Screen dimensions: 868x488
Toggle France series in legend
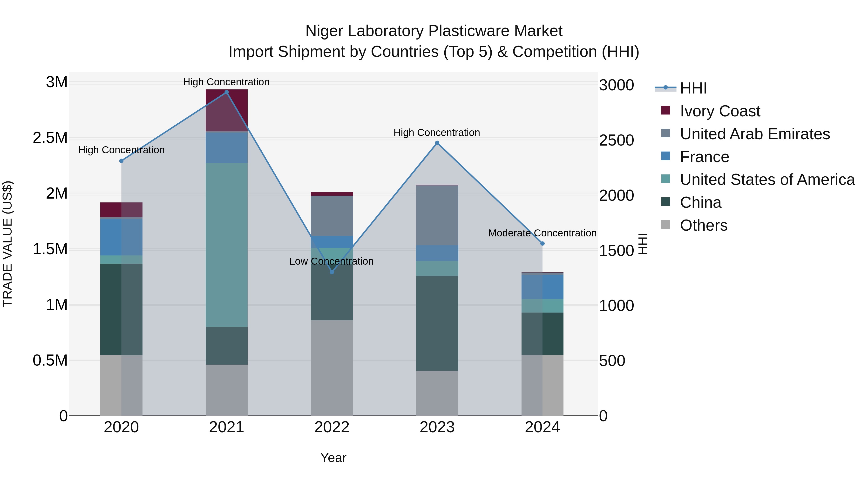pos(695,157)
